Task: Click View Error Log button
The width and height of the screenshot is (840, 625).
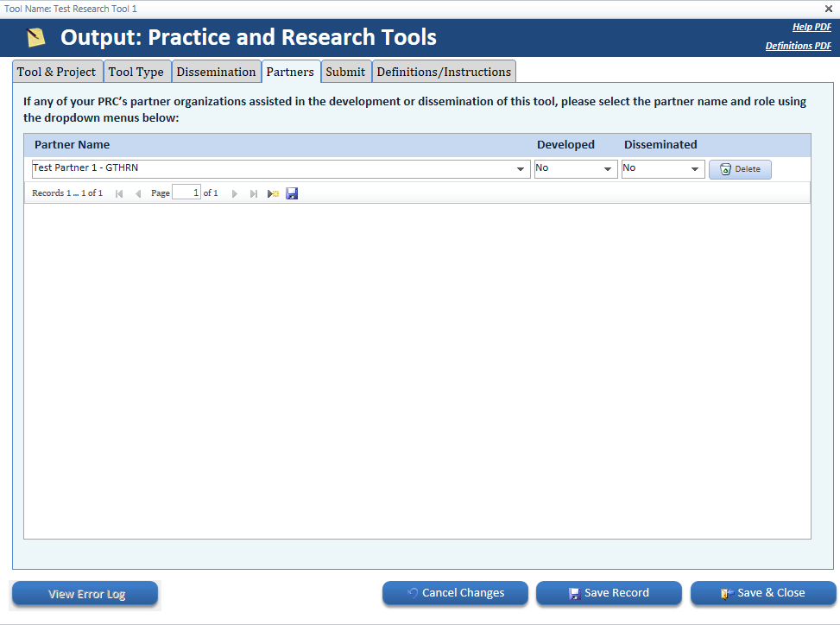Action: point(85,594)
